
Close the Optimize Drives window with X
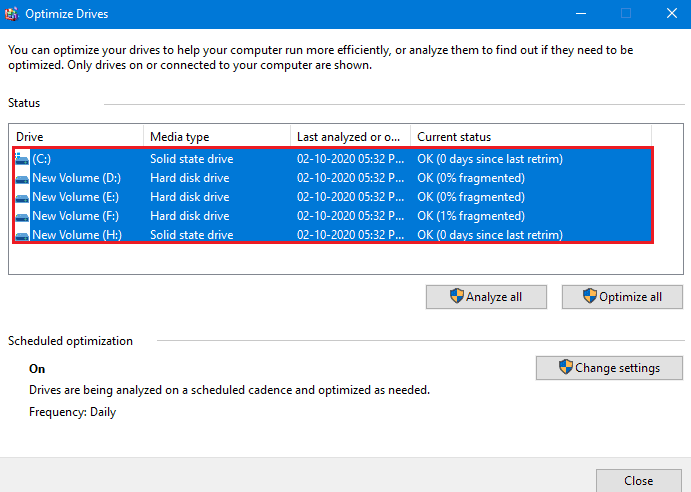[672, 14]
